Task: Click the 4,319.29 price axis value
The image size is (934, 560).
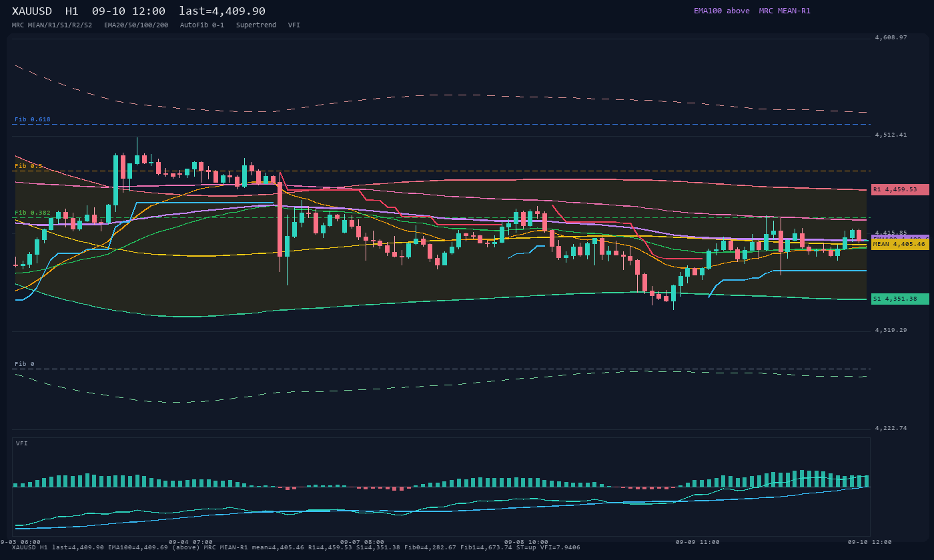Action: (x=891, y=330)
